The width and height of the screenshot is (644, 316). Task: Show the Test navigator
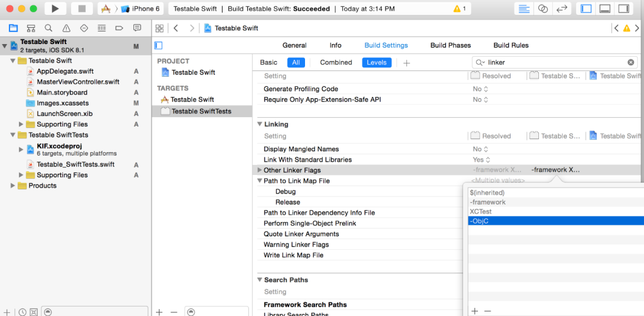click(84, 28)
